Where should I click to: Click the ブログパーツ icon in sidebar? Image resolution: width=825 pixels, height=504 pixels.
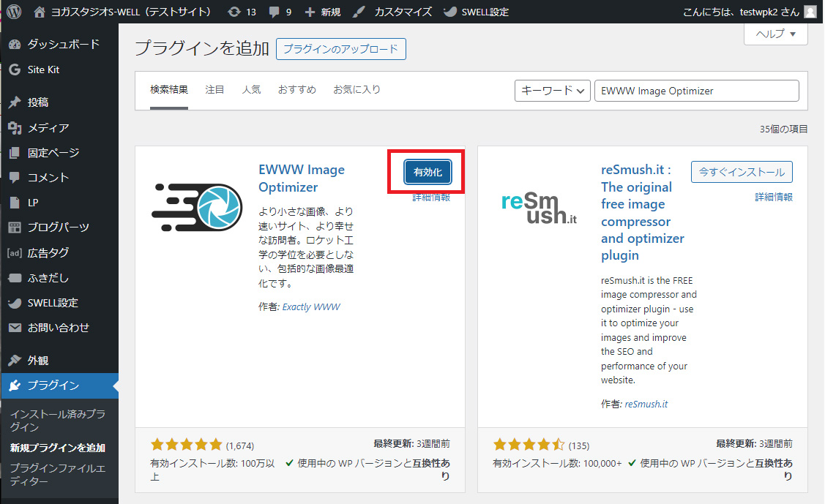tap(15, 227)
